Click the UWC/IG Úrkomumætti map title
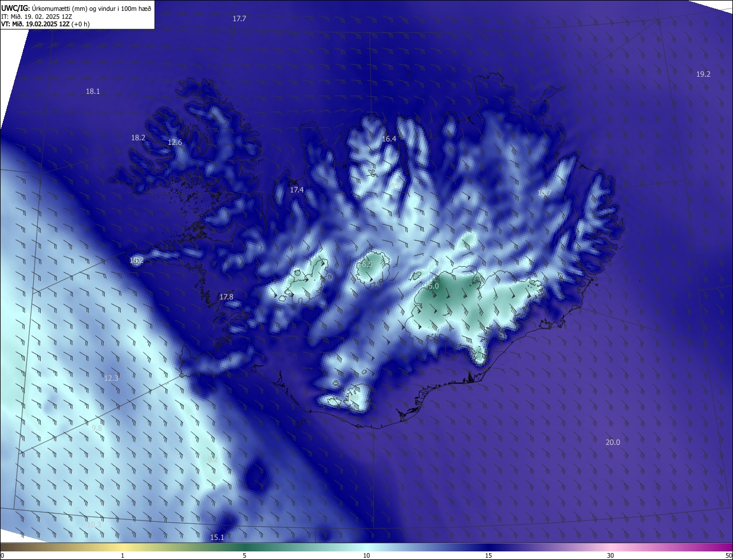The height and width of the screenshot is (560, 733). pos(76,7)
